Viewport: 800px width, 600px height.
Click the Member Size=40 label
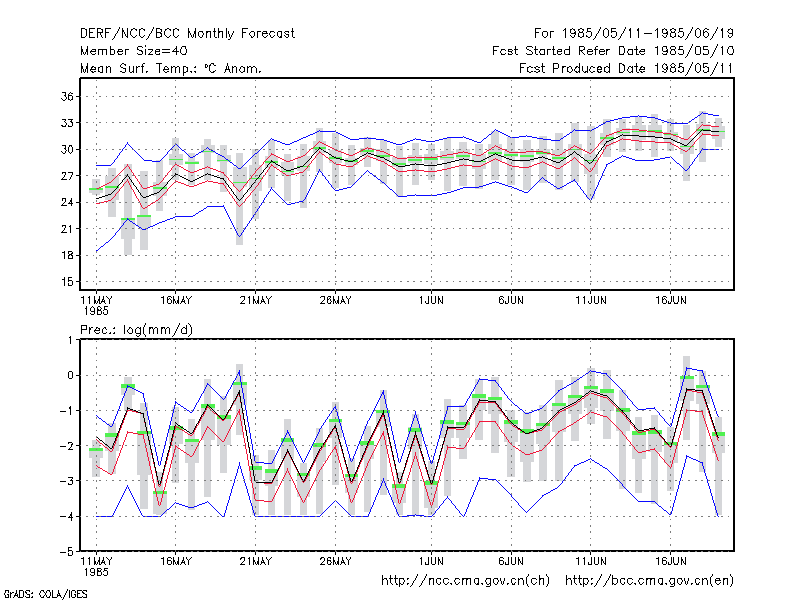134,51
